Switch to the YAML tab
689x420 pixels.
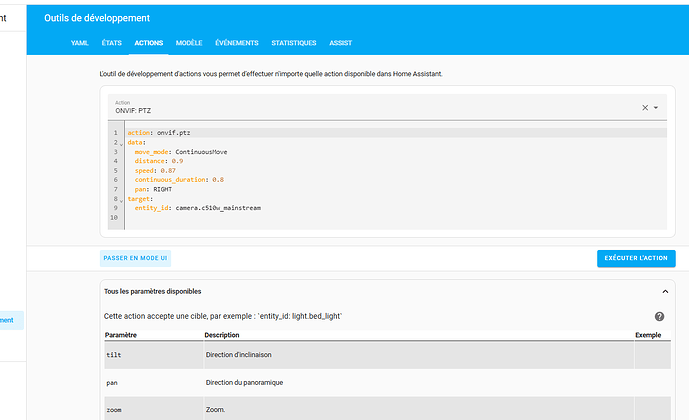pyautogui.click(x=80, y=43)
